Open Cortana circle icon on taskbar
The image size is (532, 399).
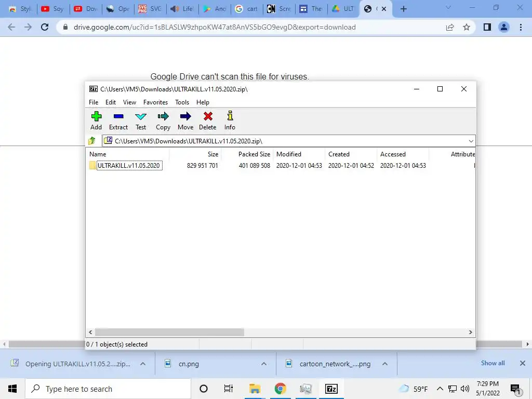point(204,389)
